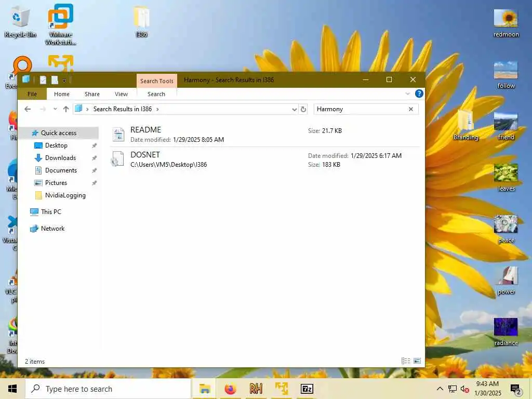Select the friend image on desktop
Screen dimensions: 532x399
[506, 126]
